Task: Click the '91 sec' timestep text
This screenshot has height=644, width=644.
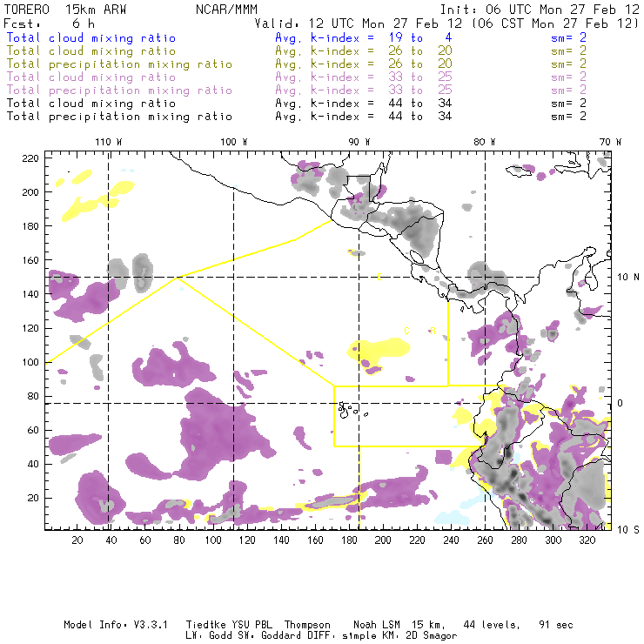Action: pos(556,625)
